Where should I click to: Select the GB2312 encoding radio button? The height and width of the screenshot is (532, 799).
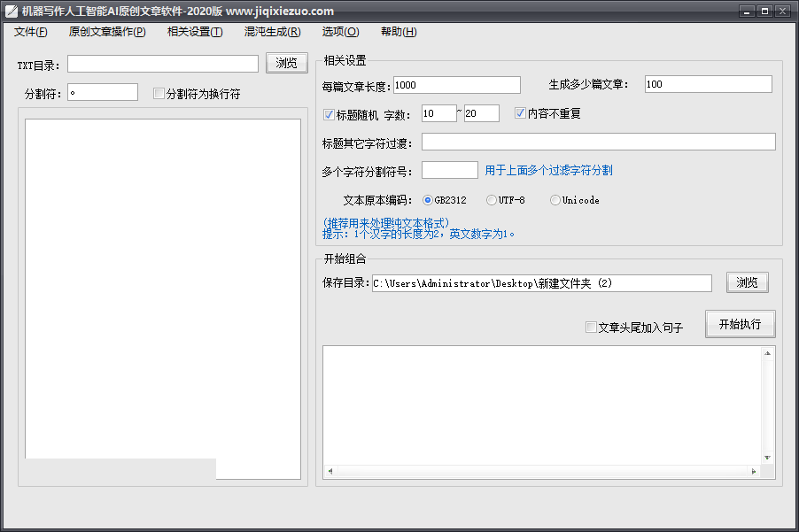coord(428,200)
